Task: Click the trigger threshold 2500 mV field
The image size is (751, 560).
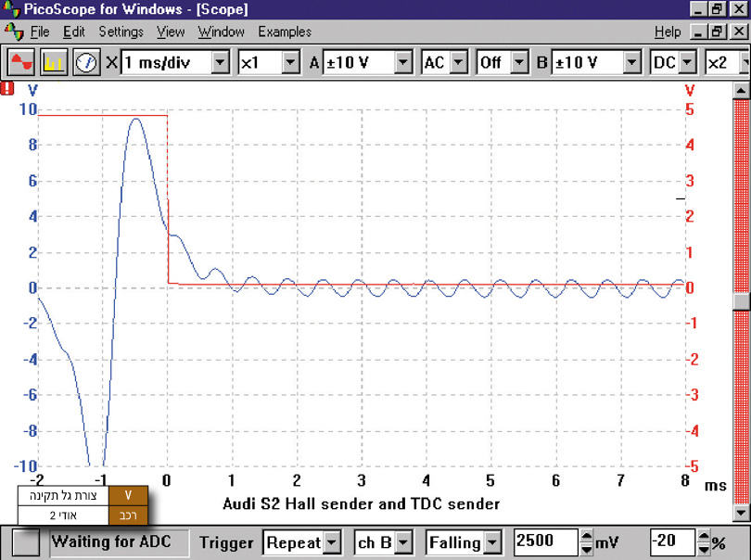Action: click(545, 542)
